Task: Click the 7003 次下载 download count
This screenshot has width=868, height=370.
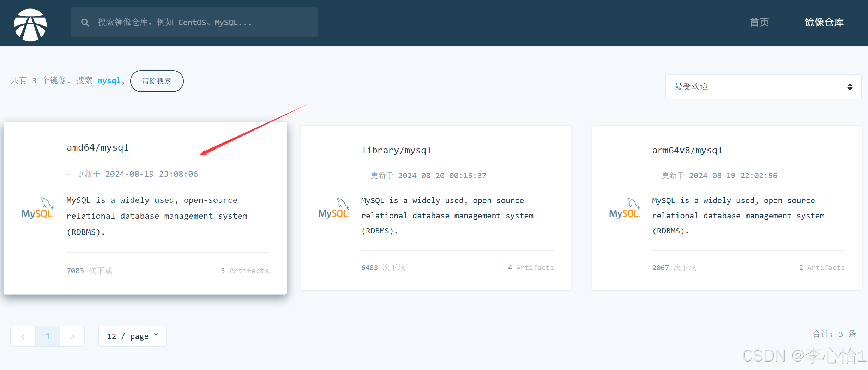Action: (90, 271)
